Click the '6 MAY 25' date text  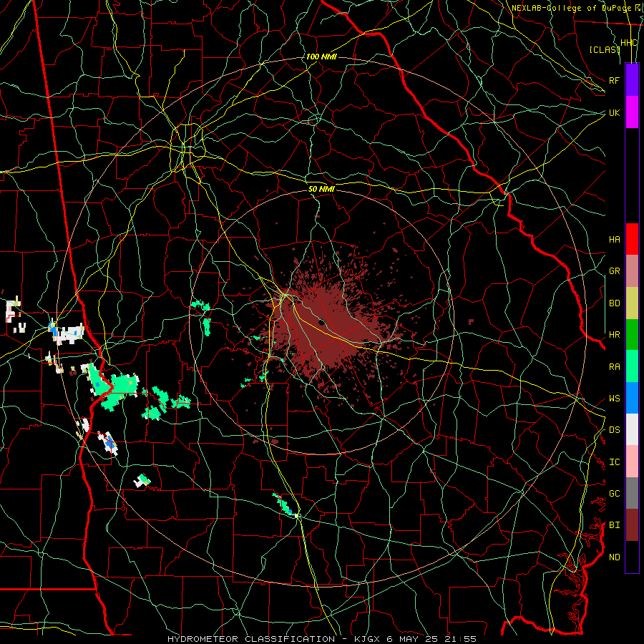click(x=412, y=639)
